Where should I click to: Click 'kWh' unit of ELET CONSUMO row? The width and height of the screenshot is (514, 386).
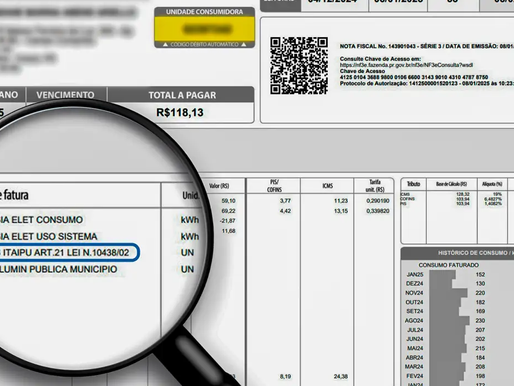click(190, 220)
